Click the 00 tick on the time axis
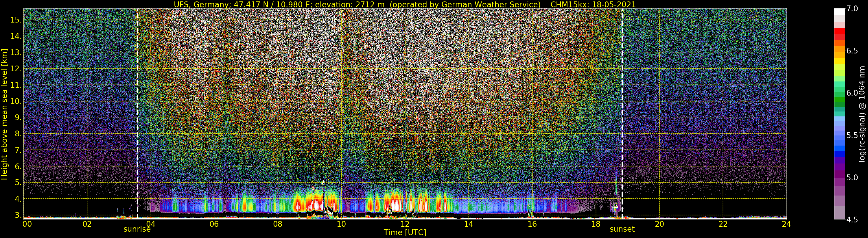868x238 pixels. coord(27,224)
